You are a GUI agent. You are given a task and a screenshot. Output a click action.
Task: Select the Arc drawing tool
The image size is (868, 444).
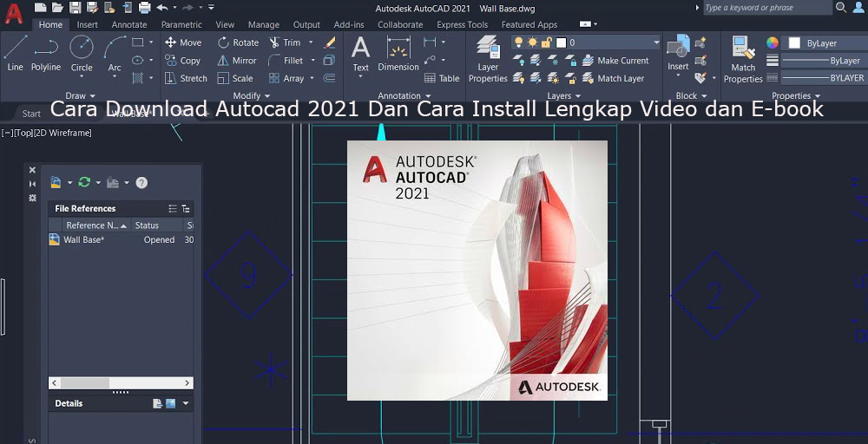pos(115,54)
